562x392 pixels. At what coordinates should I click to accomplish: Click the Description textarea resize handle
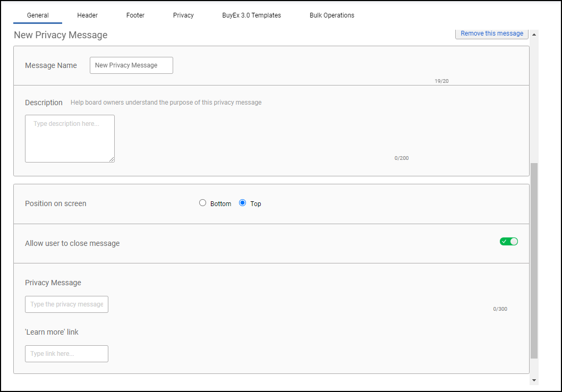point(112,159)
